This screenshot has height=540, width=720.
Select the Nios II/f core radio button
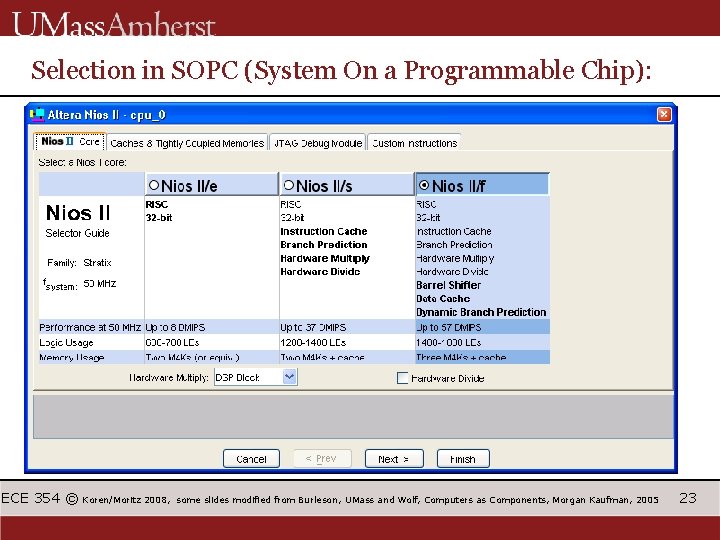point(424,185)
